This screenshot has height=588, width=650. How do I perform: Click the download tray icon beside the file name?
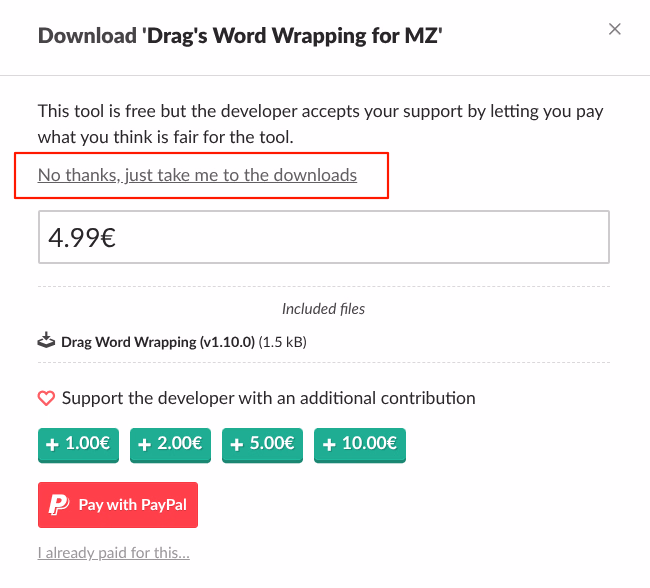(47, 341)
